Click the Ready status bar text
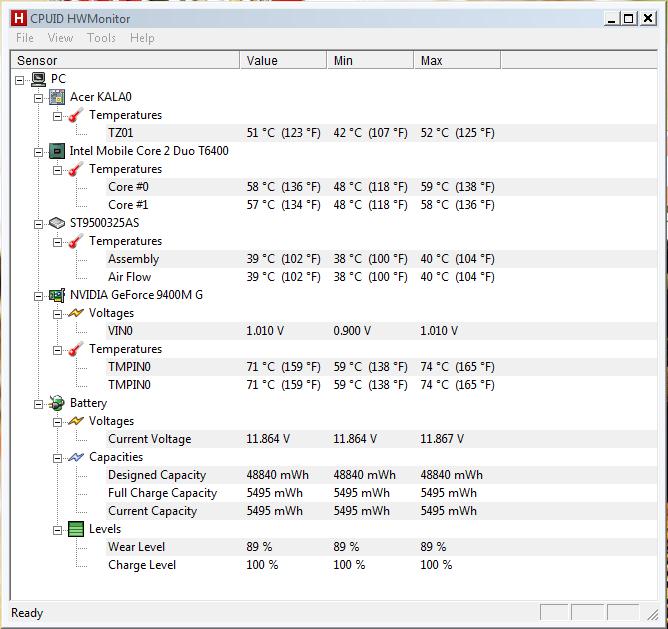The height and width of the screenshot is (629, 668). (27, 613)
